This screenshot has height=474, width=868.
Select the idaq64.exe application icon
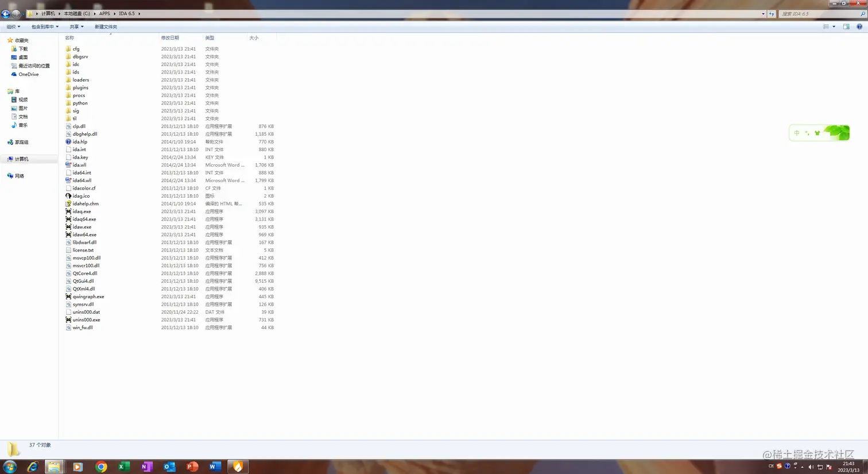68,219
